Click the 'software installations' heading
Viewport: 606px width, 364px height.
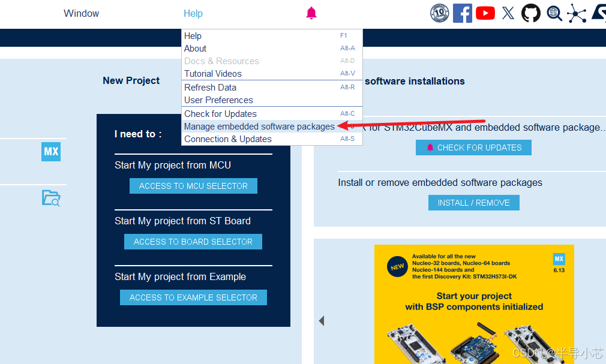415,81
